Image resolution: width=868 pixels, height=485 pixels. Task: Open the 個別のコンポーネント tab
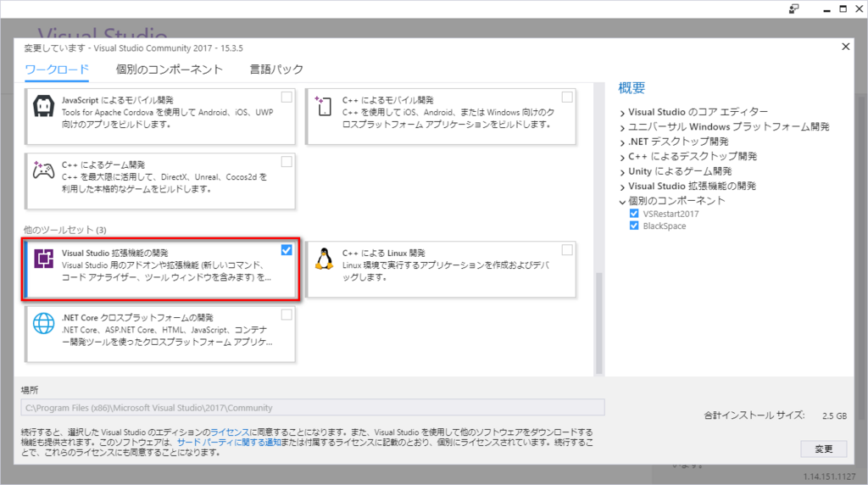tap(170, 70)
